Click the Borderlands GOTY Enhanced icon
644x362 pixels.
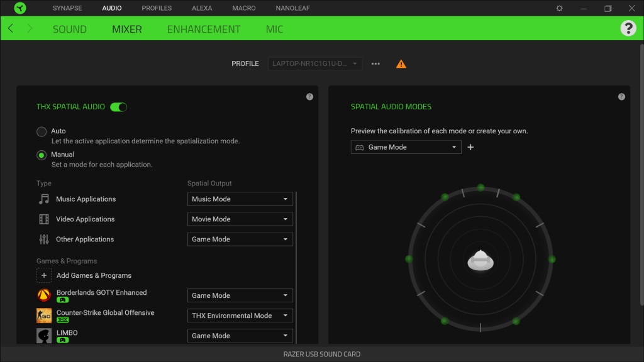pyautogui.click(x=44, y=295)
